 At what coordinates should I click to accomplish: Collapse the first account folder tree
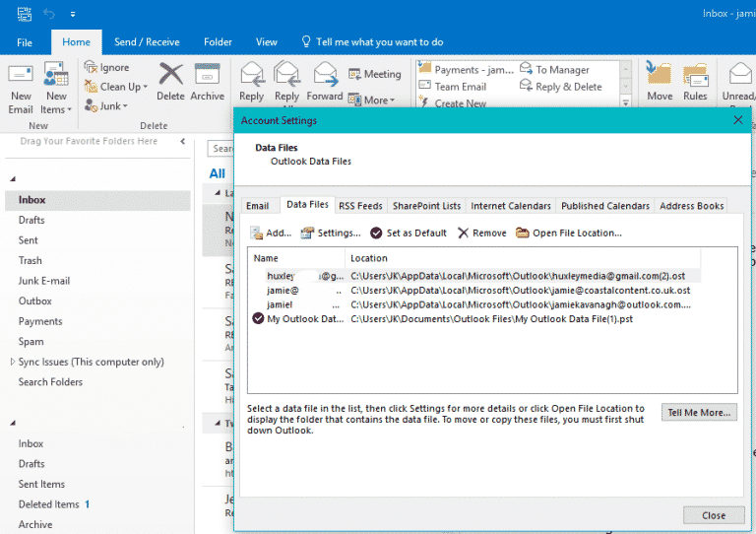pyautogui.click(x=13, y=179)
